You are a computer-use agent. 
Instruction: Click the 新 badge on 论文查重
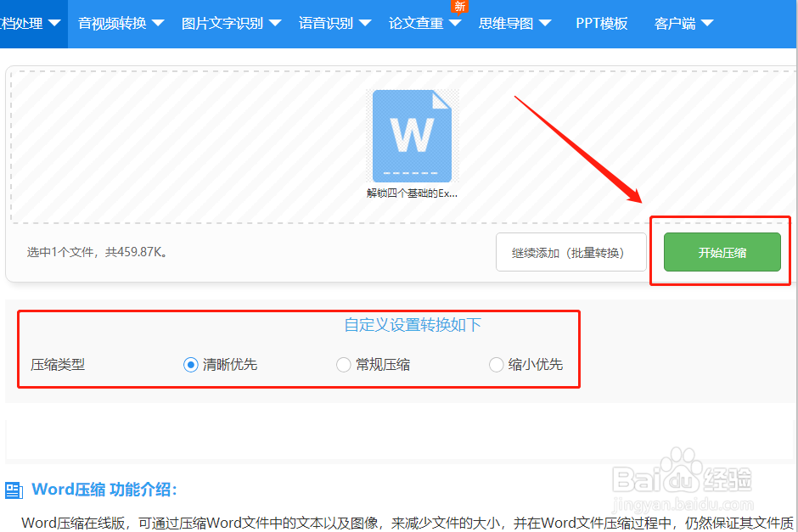(459, 7)
